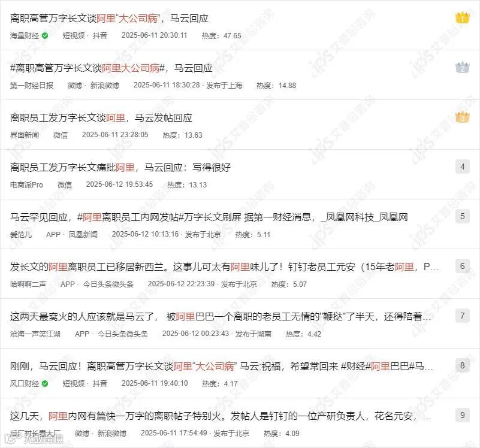Click timestamp 2025-06-12 22:23:39
The height and width of the screenshot is (448, 480).
coord(181,284)
